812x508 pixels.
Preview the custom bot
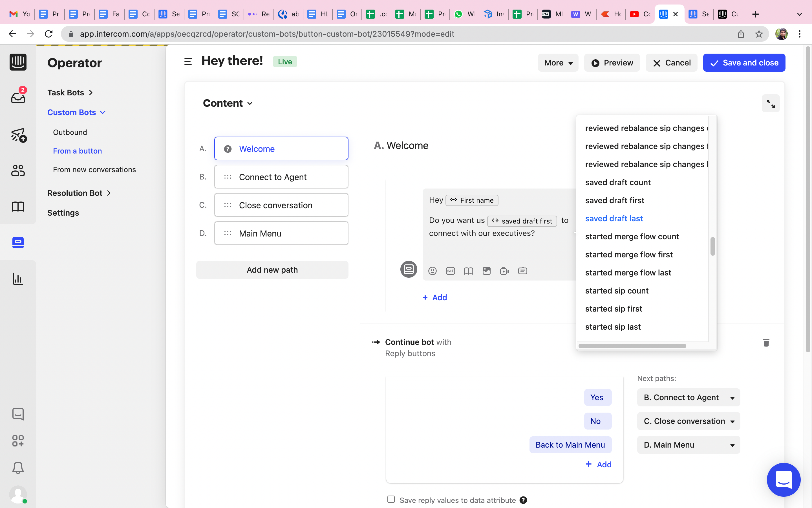(x=612, y=63)
